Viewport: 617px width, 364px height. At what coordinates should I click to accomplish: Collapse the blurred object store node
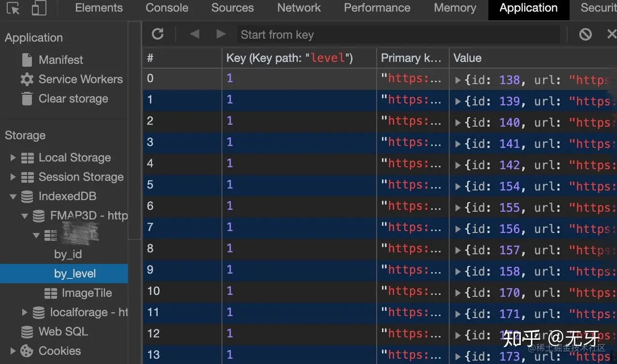pos(36,235)
